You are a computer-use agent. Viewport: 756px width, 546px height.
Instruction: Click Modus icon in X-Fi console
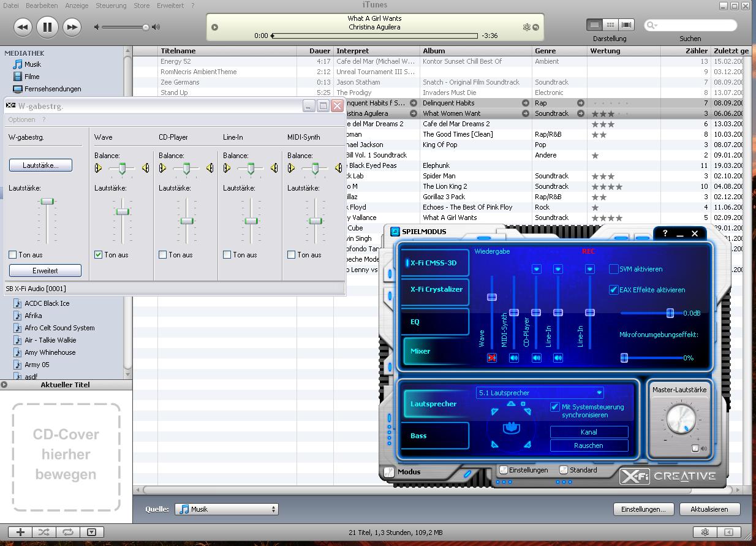[x=388, y=472]
